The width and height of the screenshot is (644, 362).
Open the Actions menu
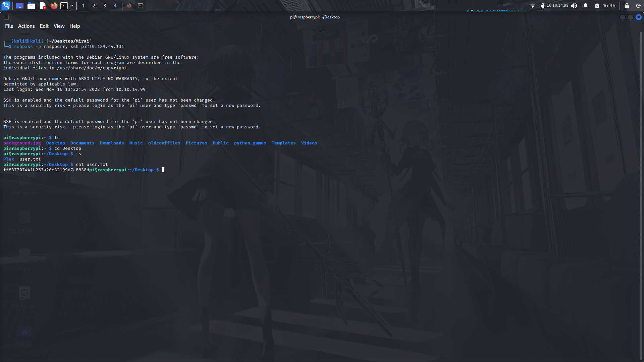coord(26,26)
